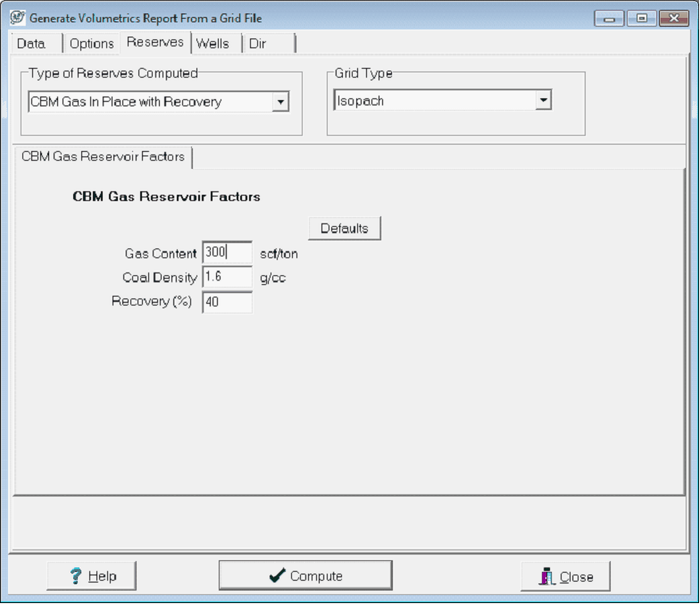The width and height of the screenshot is (700, 604).
Task: Expand the Grid Type dropdown arrow
Action: click(x=543, y=101)
